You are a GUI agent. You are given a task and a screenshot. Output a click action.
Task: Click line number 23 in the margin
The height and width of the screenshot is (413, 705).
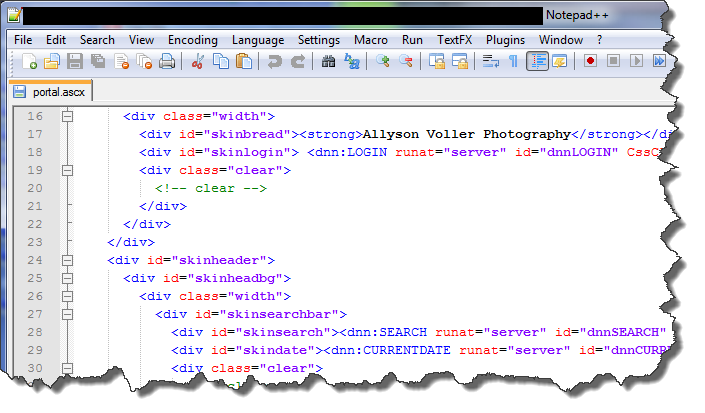(35, 242)
